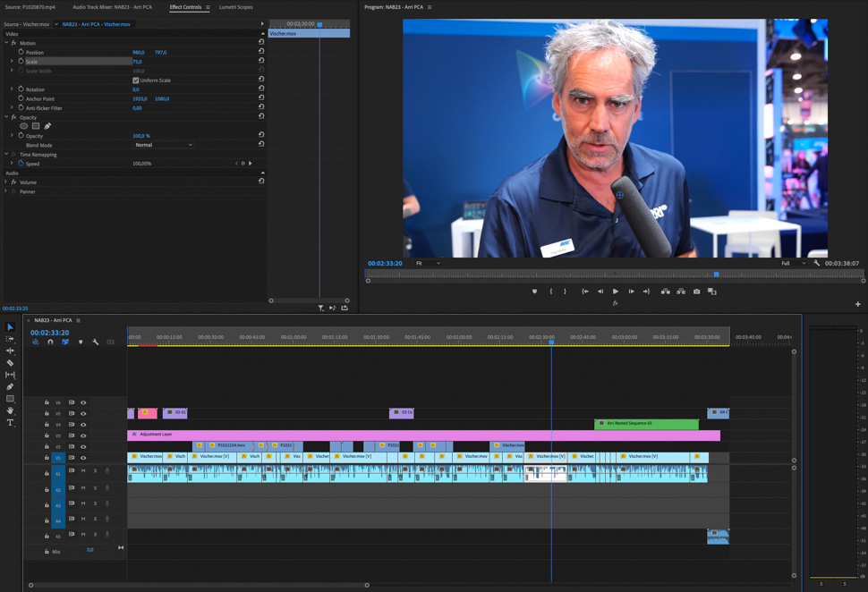Hide track V5 with its eye icon
The width and height of the screenshot is (868, 592).
(x=83, y=414)
